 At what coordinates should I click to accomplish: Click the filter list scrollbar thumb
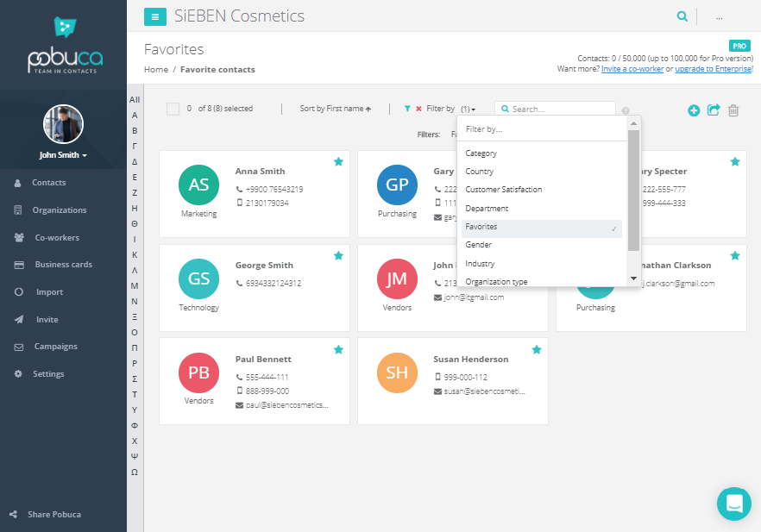coord(633,190)
